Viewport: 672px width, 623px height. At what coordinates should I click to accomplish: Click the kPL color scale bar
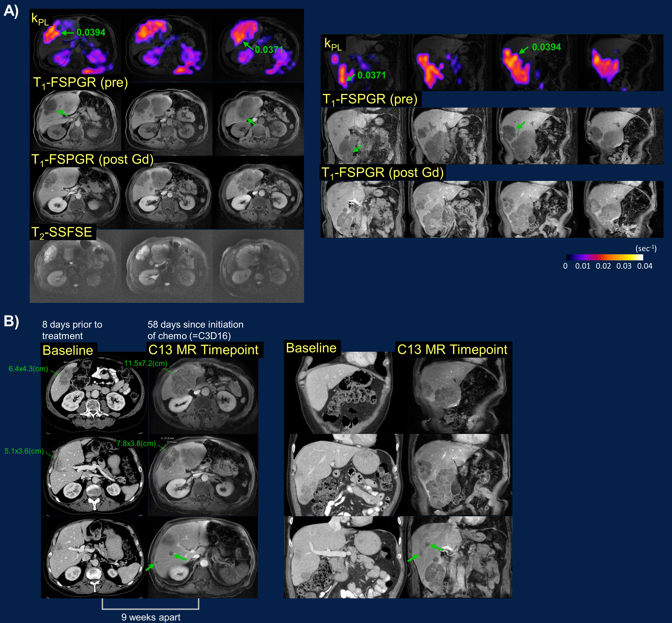[605, 257]
